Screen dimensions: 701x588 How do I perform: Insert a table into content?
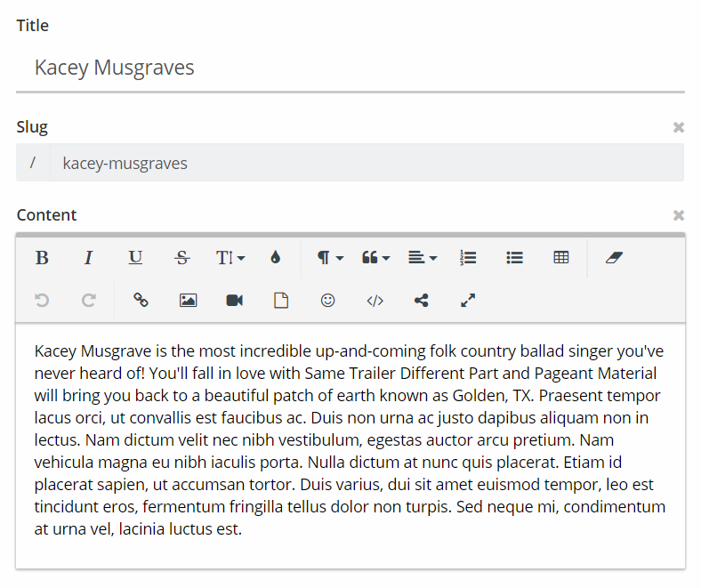click(560, 258)
